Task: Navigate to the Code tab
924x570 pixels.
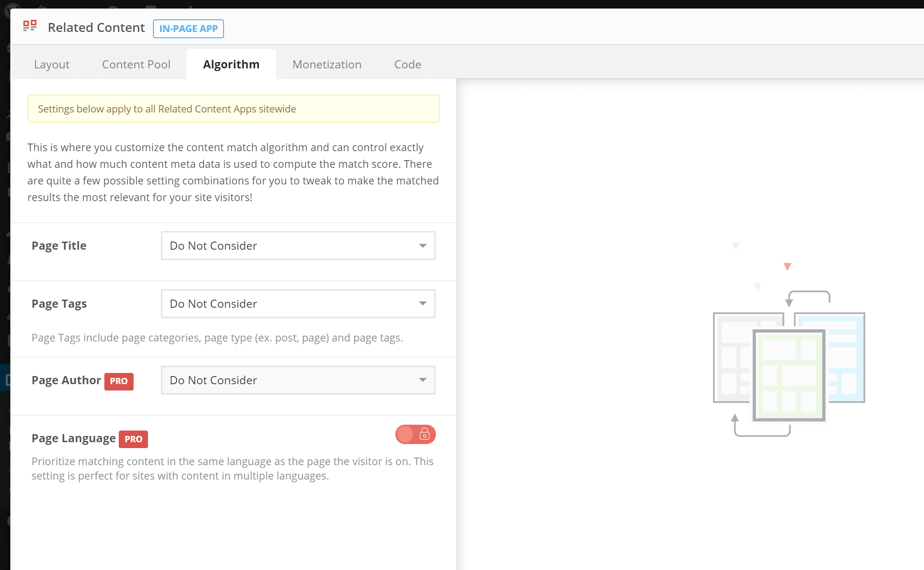Action: (407, 64)
